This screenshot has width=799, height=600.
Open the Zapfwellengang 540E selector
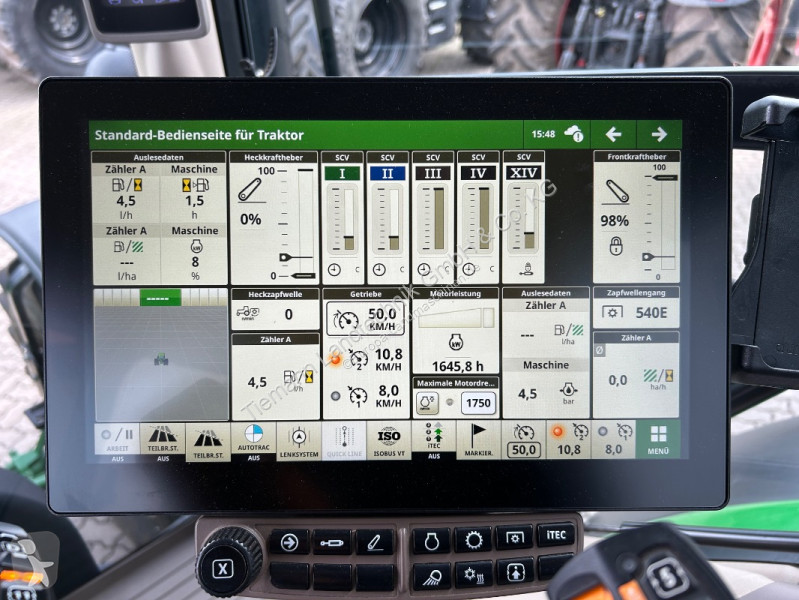(636, 307)
